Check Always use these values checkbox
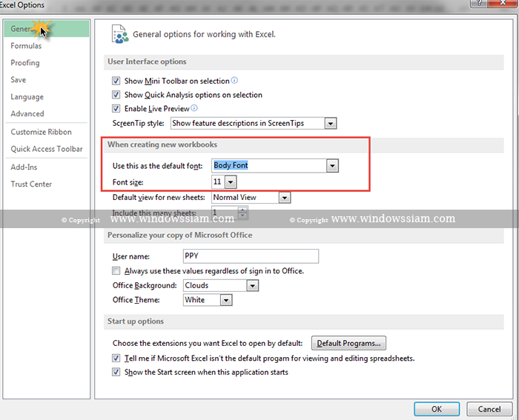Screen dimensions: 519x420 coord(116,271)
